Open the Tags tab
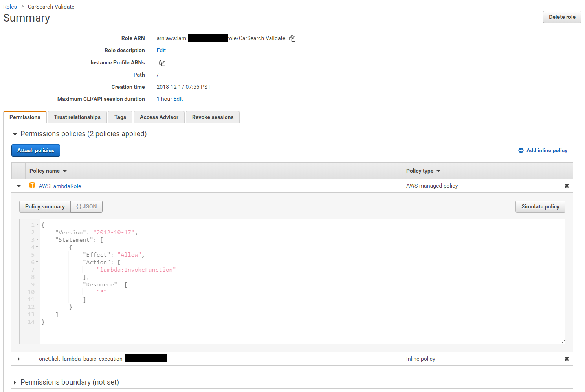585x392 pixels. (120, 117)
